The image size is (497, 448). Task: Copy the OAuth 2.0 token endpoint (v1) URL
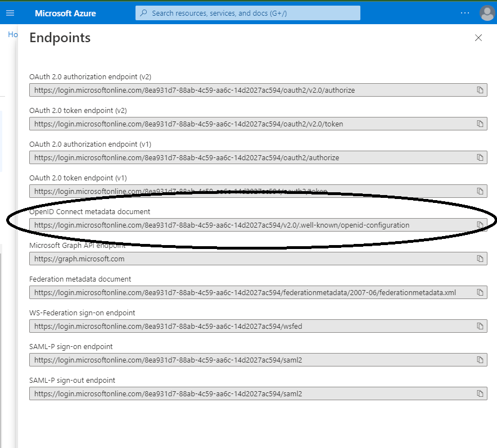point(480,191)
